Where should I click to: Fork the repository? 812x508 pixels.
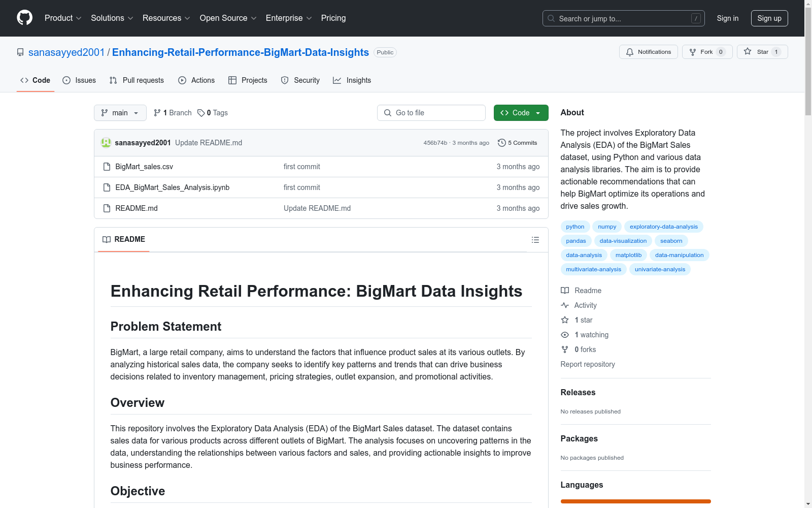(701, 52)
